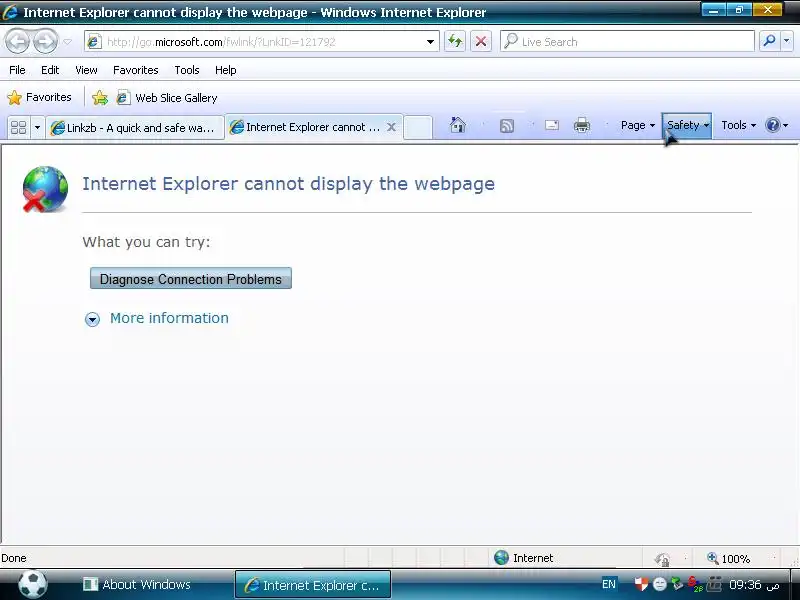Click the Internet security zone indicator

pyautogui.click(x=524, y=558)
